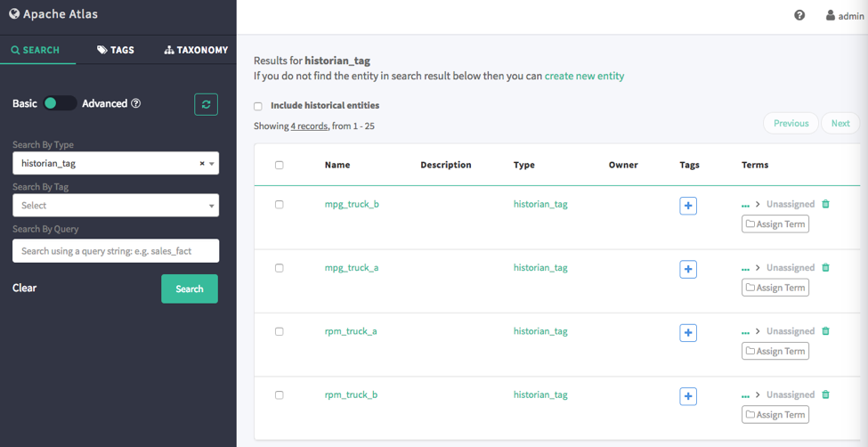This screenshot has height=447, width=868.
Task: Delete the term from the mpg_truck_a row
Action: [x=826, y=267]
